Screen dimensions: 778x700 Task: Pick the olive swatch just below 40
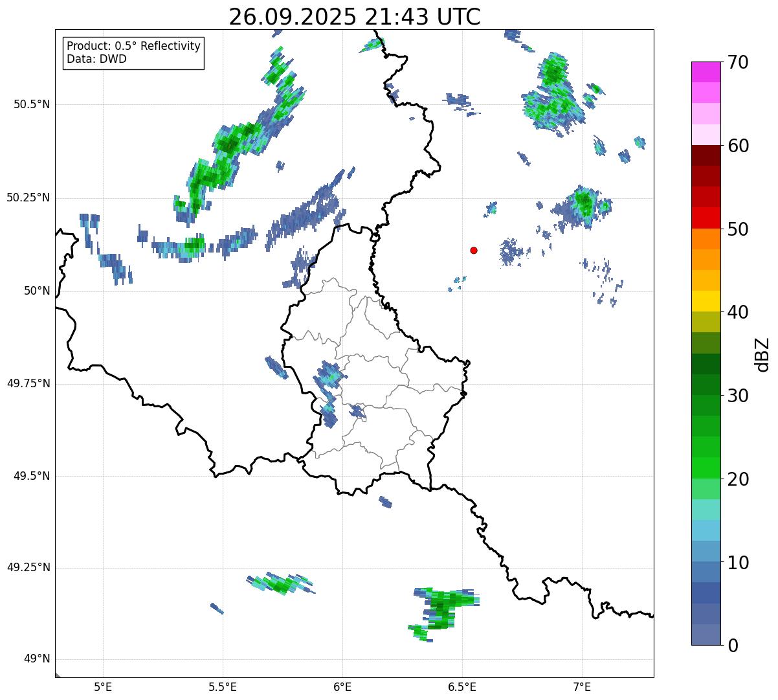coord(706,322)
